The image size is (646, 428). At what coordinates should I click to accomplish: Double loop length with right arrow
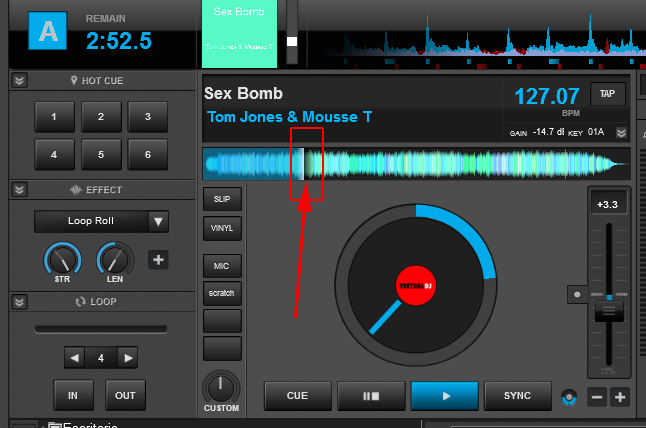(128, 358)
